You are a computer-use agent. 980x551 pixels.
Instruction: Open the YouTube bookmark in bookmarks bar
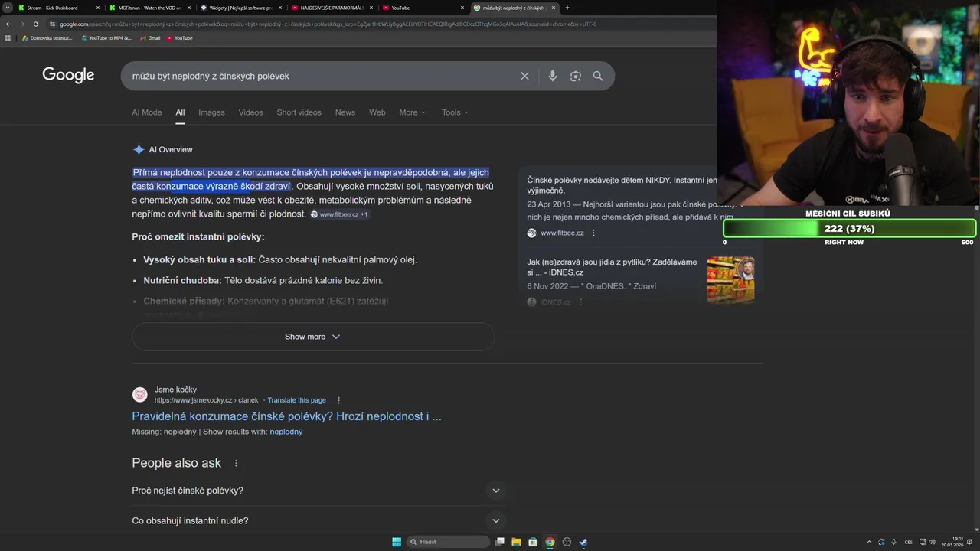[x=179, y=37]
